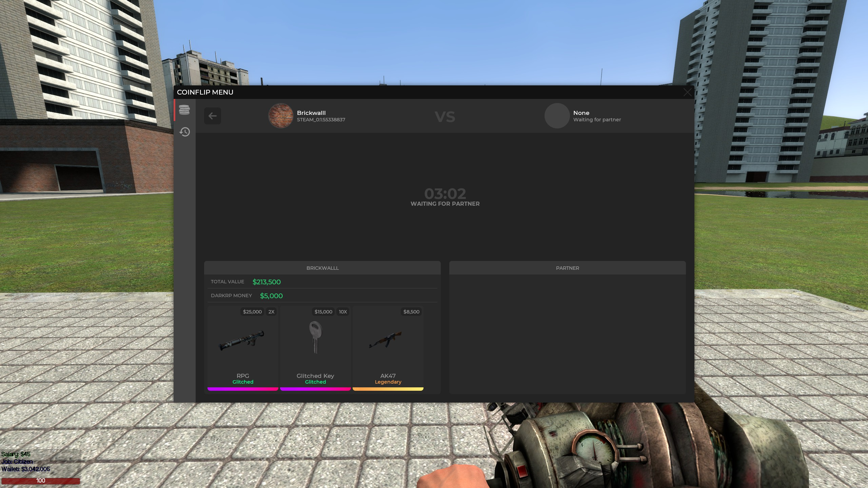Select the RPG Glitched item card
The height and width of the screenshot is (488, 868).
[x=243, y=348]
